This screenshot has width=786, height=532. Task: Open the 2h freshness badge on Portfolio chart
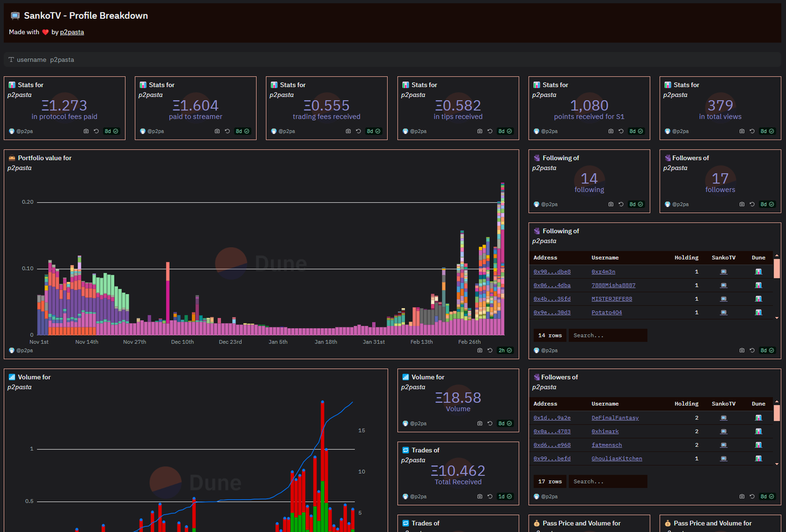tap(506, 351)
